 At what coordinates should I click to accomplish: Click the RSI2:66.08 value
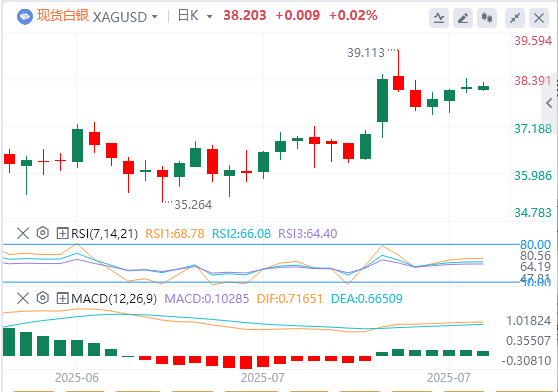pyautogui.click(x=241, y=234)
